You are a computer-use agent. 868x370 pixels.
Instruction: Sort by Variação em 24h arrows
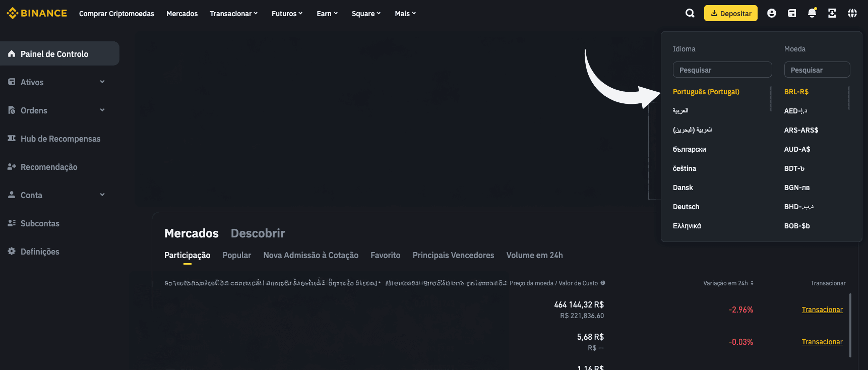point(752,283)
